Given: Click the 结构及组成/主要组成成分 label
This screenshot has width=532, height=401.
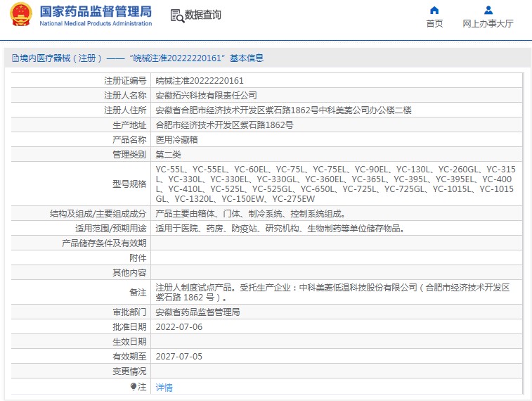Looking at the screenshot, I should pyautogui.click(x=98, y=214).
